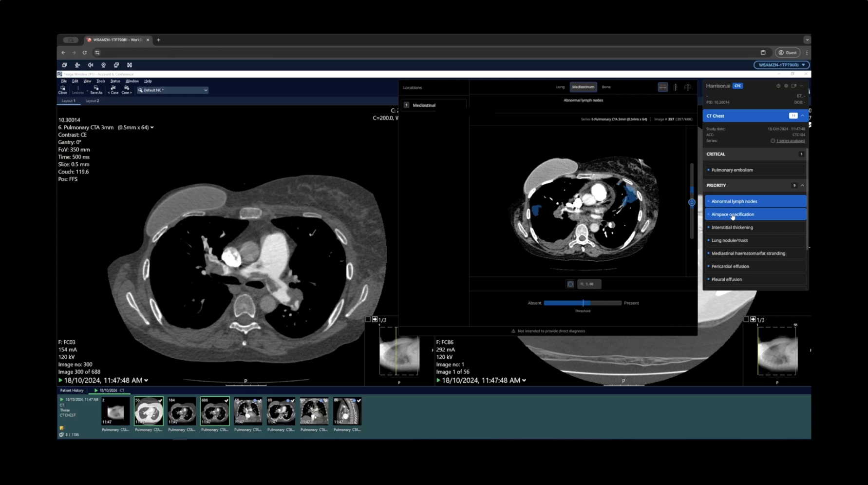Switch to the coronal view plane icon

pyautogui.click(x=688, y=87)
